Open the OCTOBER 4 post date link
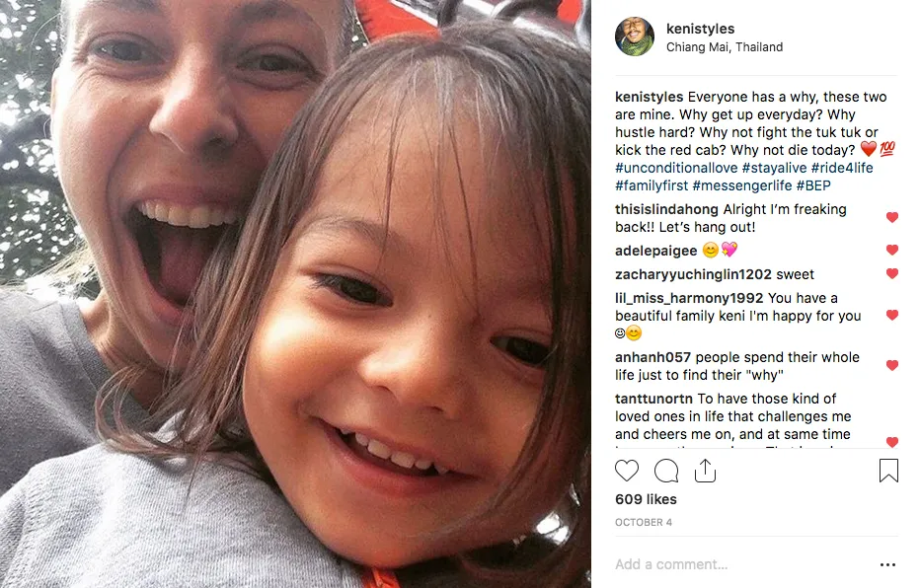The width and height of the screenshot is (920, 588). 643,522
